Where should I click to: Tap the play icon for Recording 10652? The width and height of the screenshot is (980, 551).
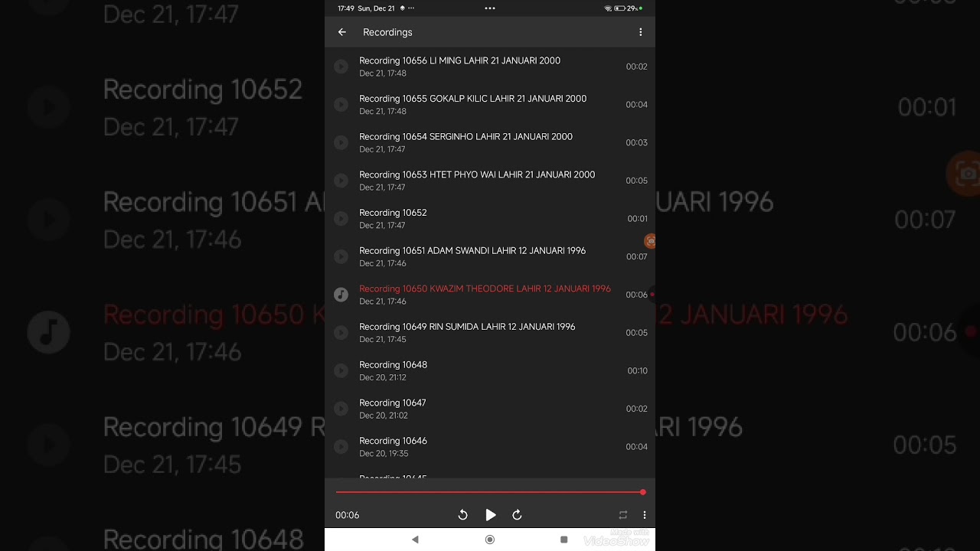(341, 219)
